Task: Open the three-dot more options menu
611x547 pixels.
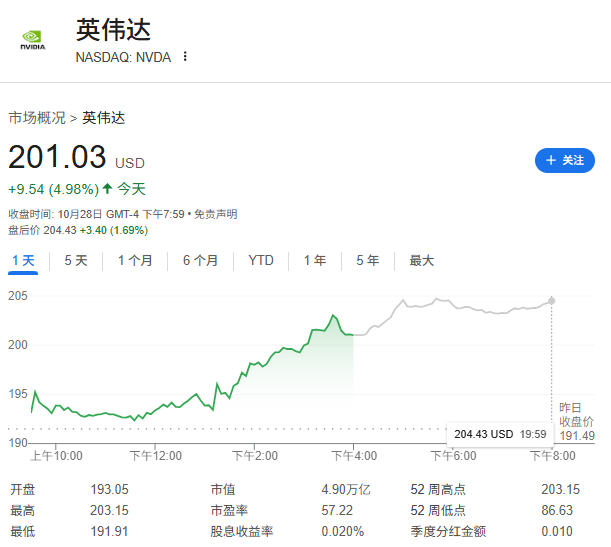Action: click(185, 57)
